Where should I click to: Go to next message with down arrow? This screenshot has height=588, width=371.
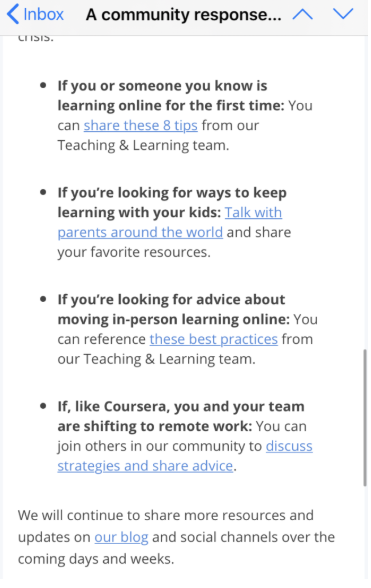point(343,14)
